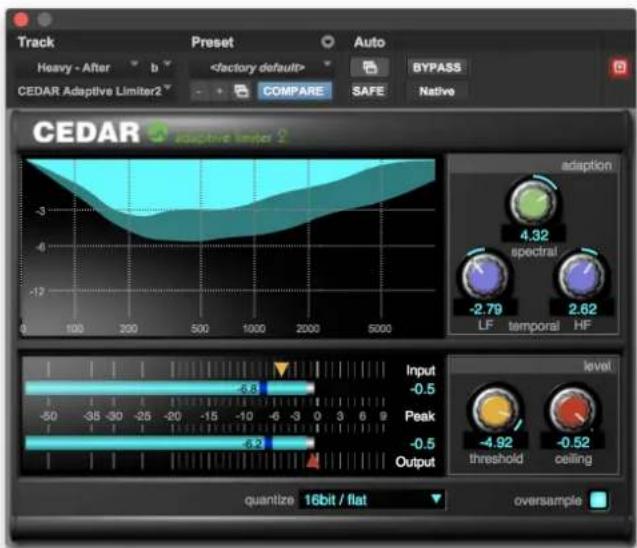Viewport: 637px width, 548px height.
Task: Open the Heavy - After track selector
Action: pos(77,67)
